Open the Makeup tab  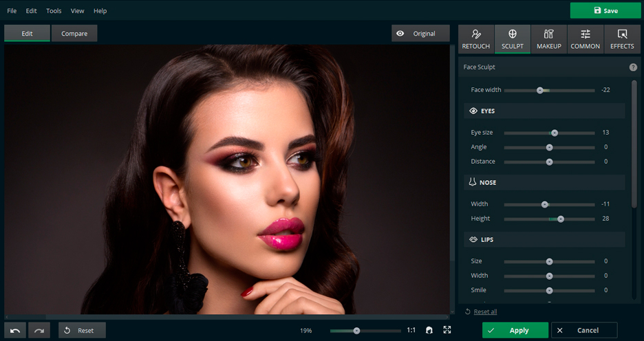[x=548, y=39]
